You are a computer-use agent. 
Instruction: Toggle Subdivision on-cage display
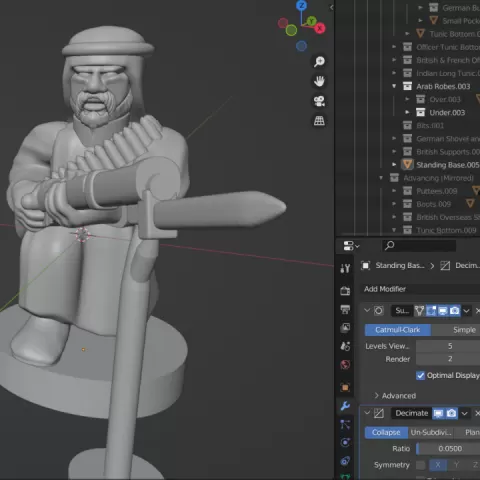coord(419,311)
